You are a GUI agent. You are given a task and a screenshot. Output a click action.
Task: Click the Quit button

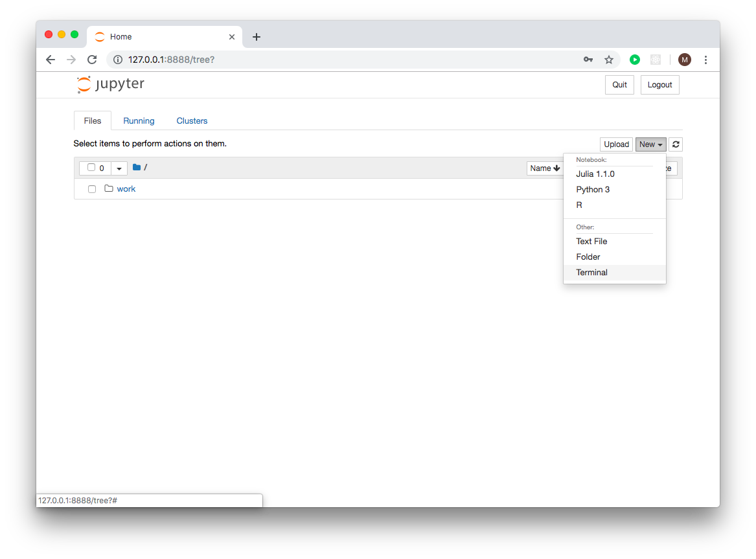click(619, 85)
